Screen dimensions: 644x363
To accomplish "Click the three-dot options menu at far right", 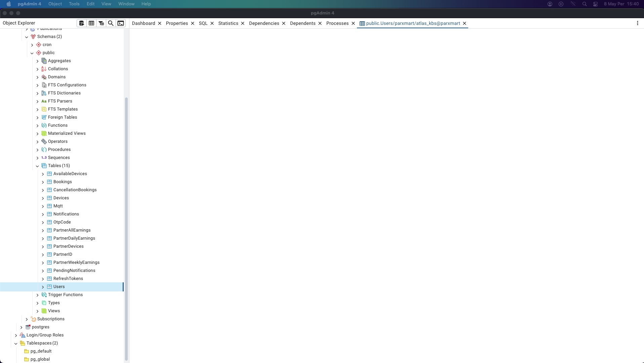I will (x=637, y=23).
